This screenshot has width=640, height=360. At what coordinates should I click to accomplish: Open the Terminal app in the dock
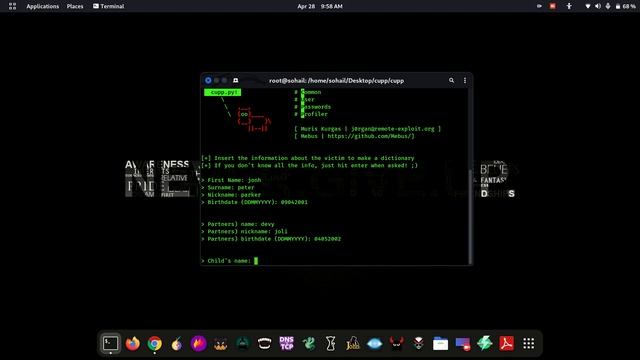(111, 343)
